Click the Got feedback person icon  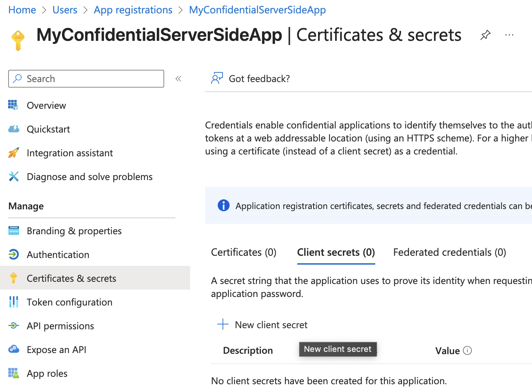tap(217, 78)
